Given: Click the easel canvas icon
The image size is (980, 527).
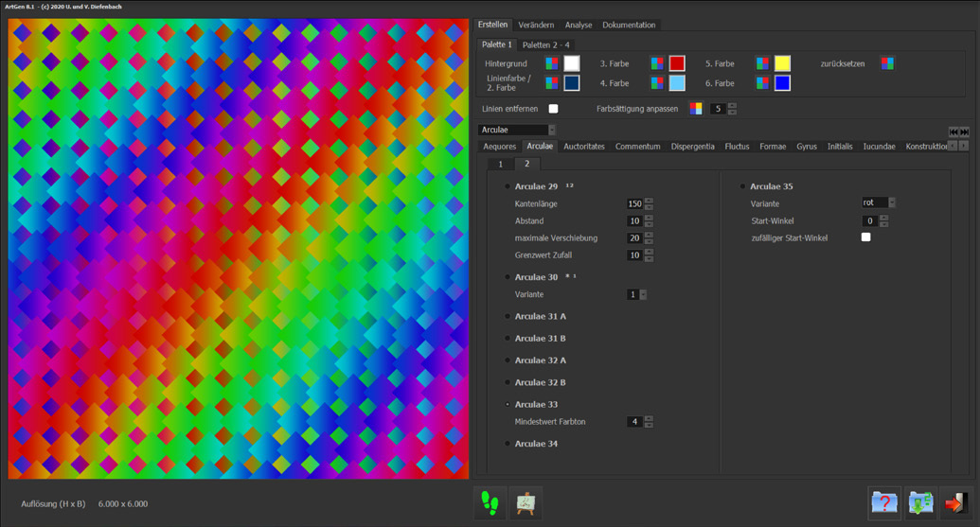Looking at the screenshot, I should point(526,502).
